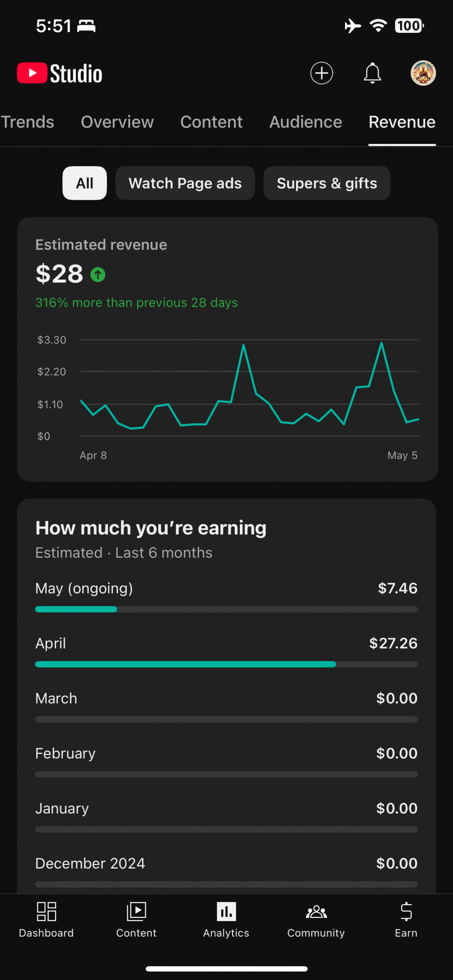Viewport: 453px width, 980px height.
Task: Open the Trends tab
Action: click(x=27, y=122)
